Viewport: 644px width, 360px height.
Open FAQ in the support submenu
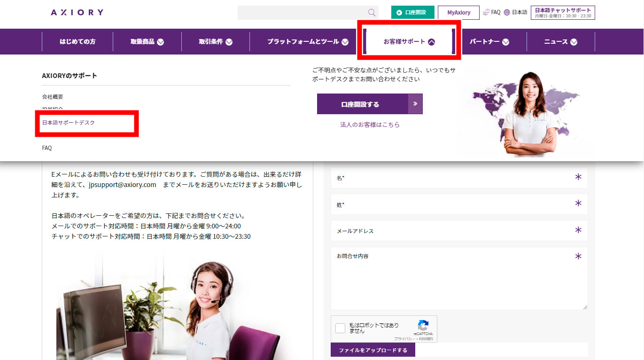tap(47, 148)
